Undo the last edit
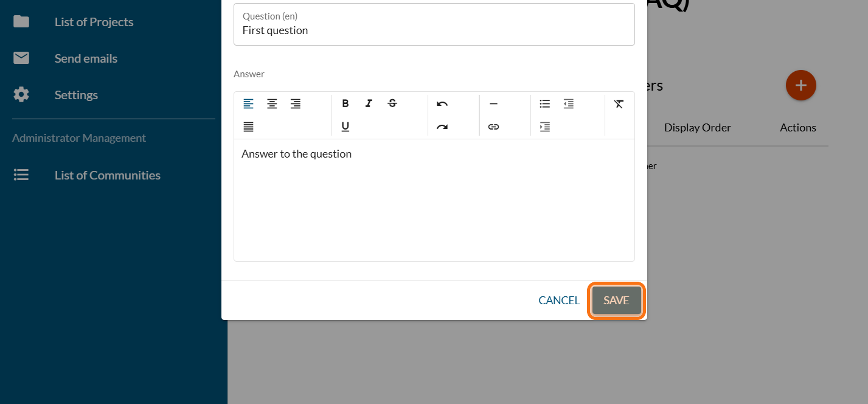The image size is (868, 404). [442, 103]
